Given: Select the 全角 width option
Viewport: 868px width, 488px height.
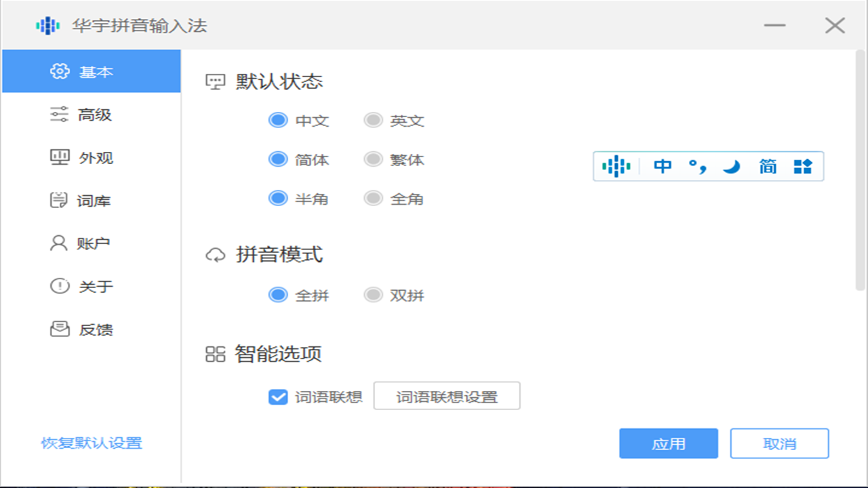Looking at the screenshot, I should (373, 198).
